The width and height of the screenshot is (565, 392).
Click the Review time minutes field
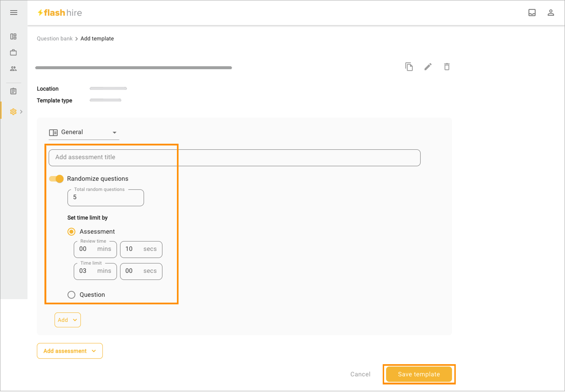(x=95, y=249)
